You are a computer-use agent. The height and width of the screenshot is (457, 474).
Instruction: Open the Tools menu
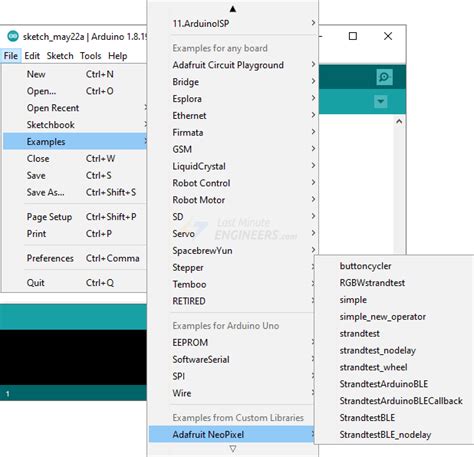[x=90, y=56]
